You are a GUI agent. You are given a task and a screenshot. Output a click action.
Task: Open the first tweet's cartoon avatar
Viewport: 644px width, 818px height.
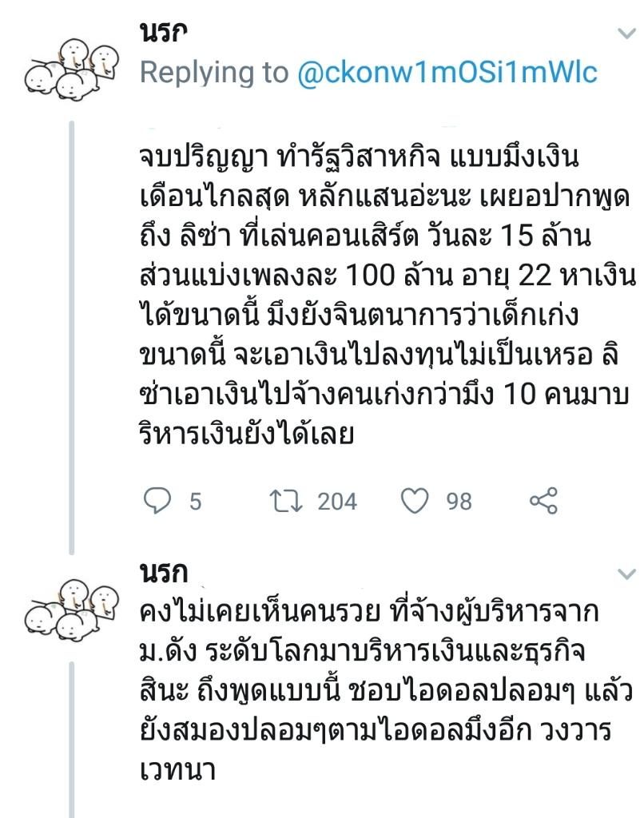tap(71, 69)
